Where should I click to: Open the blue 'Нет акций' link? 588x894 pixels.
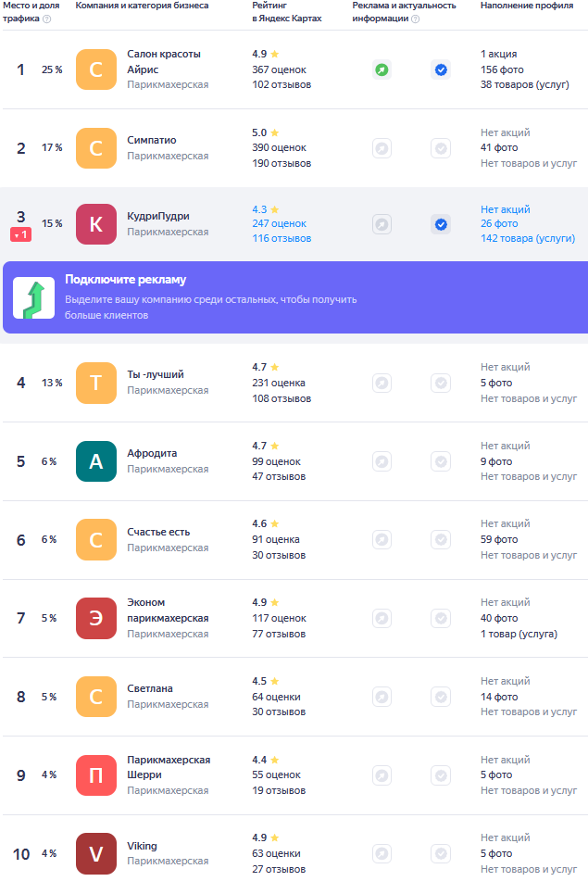(505, 209)
